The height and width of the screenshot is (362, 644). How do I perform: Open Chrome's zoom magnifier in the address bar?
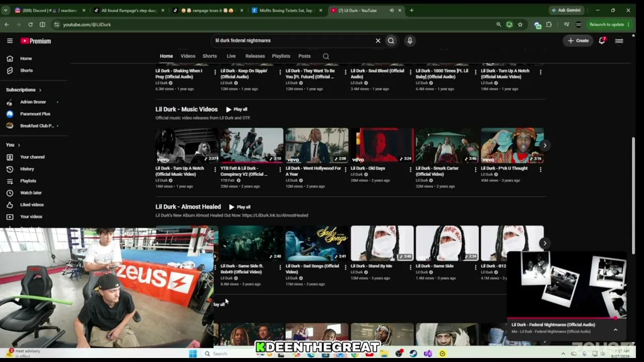499,24
